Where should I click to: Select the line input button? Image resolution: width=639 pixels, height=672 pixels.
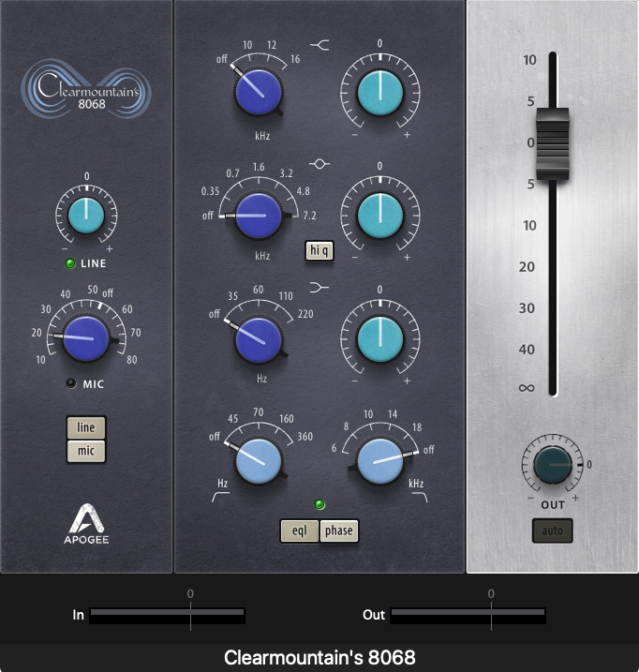[85, 427]
